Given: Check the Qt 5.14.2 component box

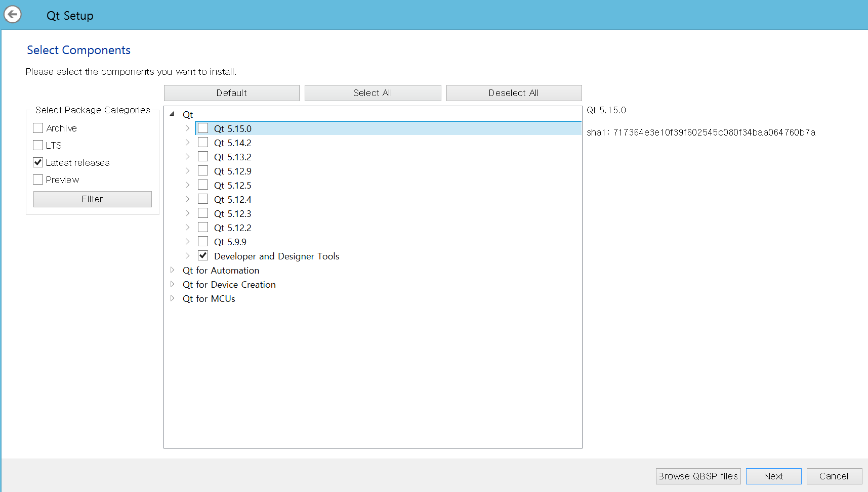Looking at the screenshot, I should (x=203, y=142).
